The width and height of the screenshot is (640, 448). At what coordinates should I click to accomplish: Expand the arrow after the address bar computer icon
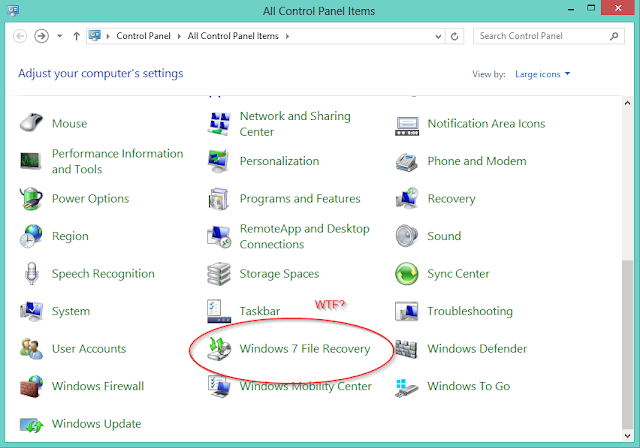tap(108, 36)
